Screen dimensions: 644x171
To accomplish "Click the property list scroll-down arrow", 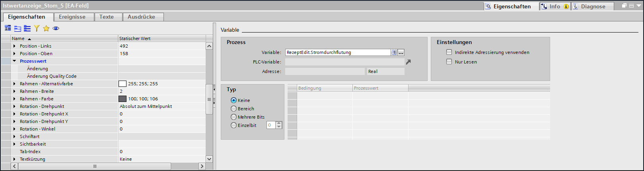I will pyautogui.click(x=209, y=159).
